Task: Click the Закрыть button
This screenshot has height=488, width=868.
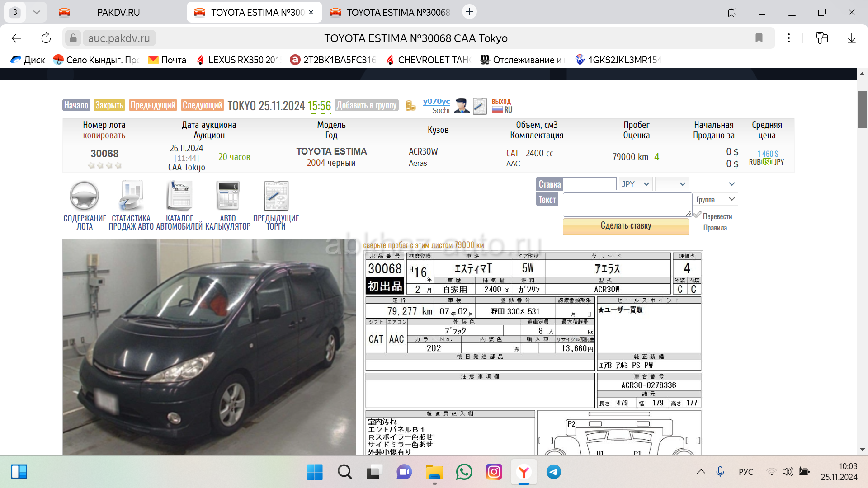Action: 109,105
